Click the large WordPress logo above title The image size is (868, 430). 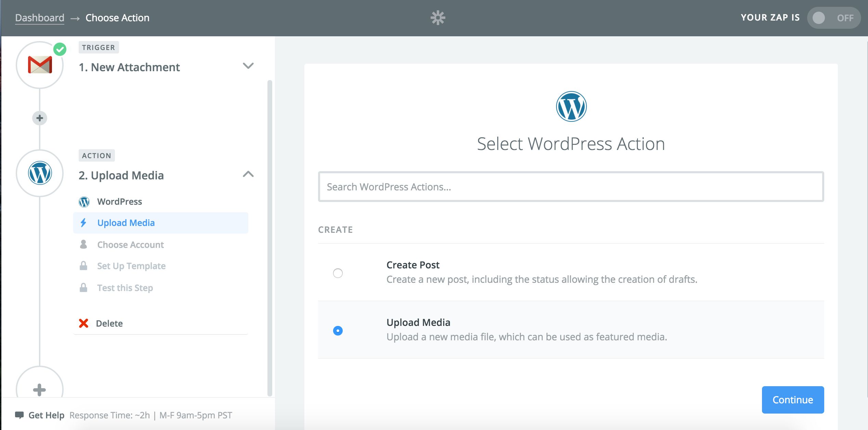(x=571, y=106)
